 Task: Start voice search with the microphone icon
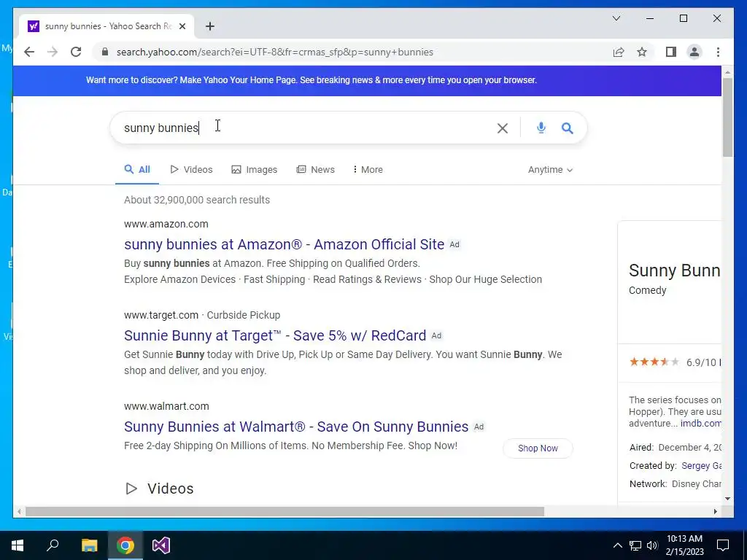541,128
